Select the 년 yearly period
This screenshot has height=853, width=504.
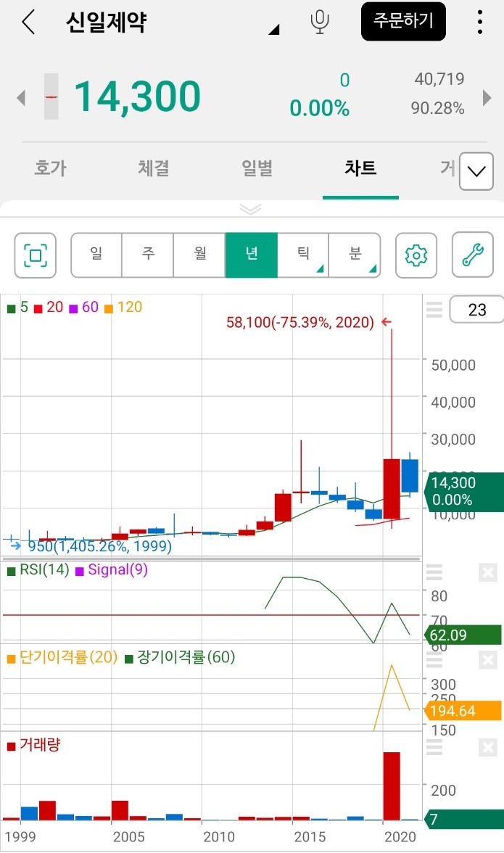click(x=251, y=255)
